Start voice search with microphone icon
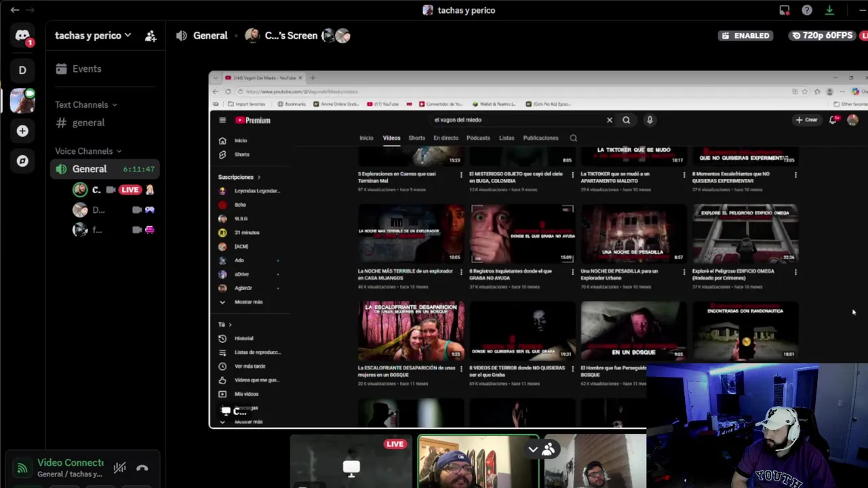The width and height of the screenshot is (868, 488). coord(649,120)
